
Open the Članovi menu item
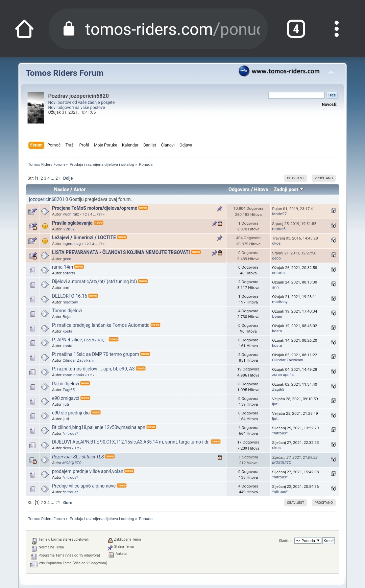168,145
